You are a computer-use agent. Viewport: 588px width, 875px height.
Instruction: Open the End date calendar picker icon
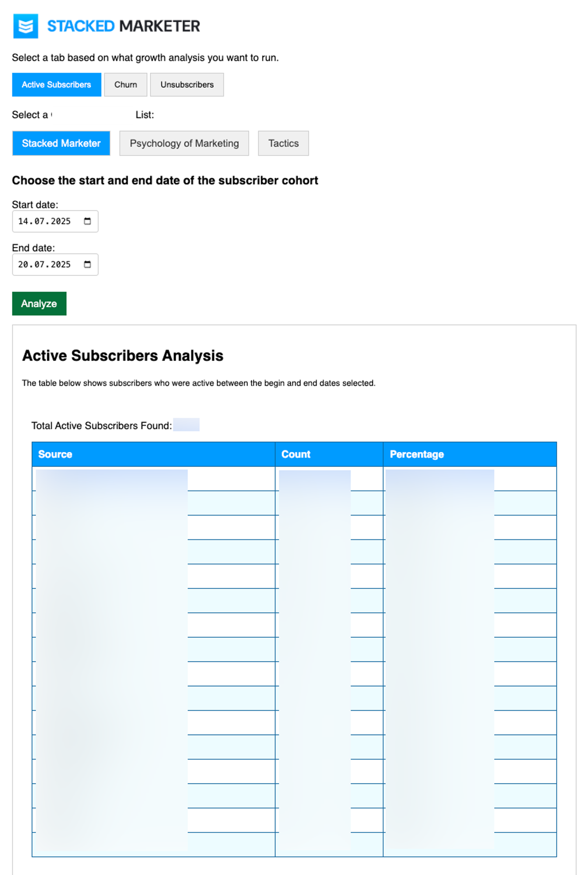pyautogui.click(x=87, y=264)
